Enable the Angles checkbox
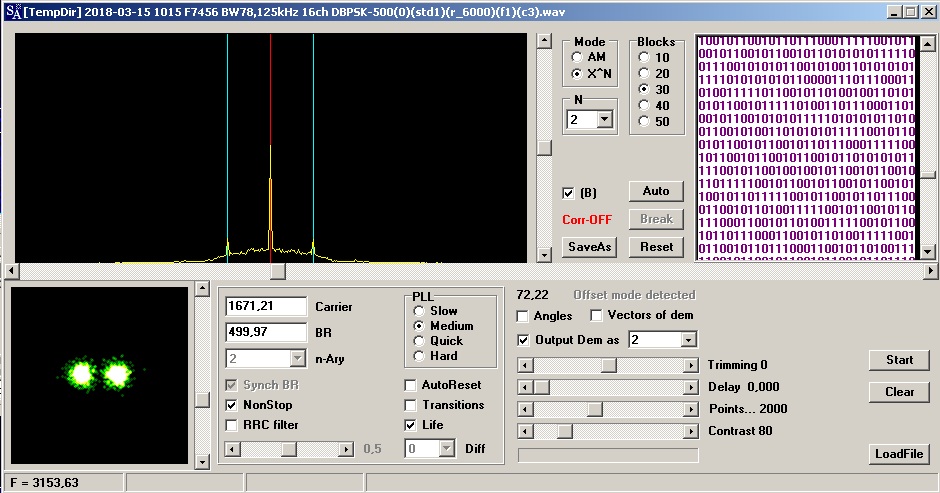940x493 pixels. click(523, 316)
